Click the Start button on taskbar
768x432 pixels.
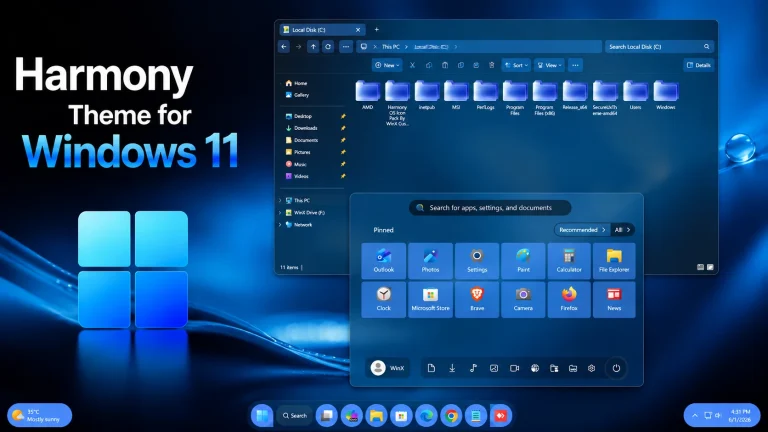tap(262, 415)
